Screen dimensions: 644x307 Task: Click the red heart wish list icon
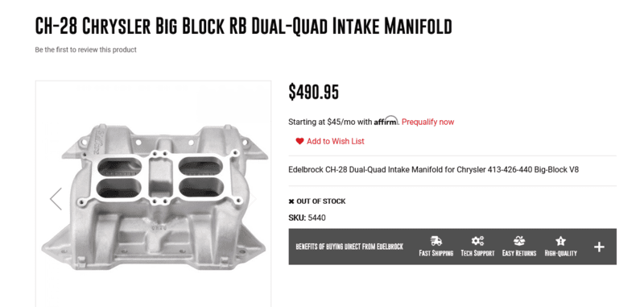click(299, 141)
